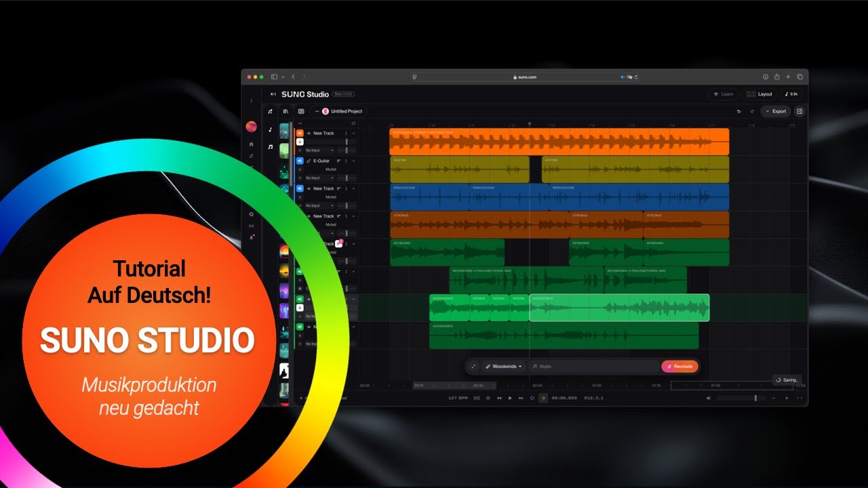Unmute the E-Guitar track speaker button
Image resolution: width=868 pixels, height=488 pixels.
click(300, 161)
